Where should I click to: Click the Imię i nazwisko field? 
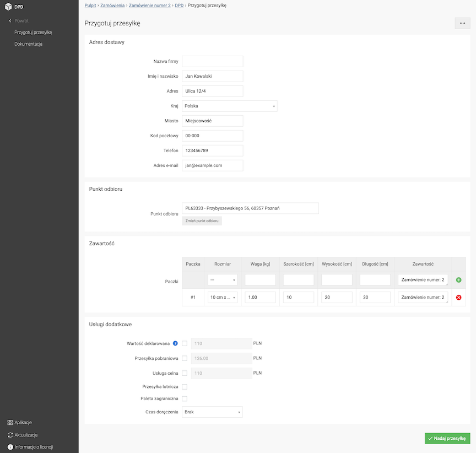213,76
